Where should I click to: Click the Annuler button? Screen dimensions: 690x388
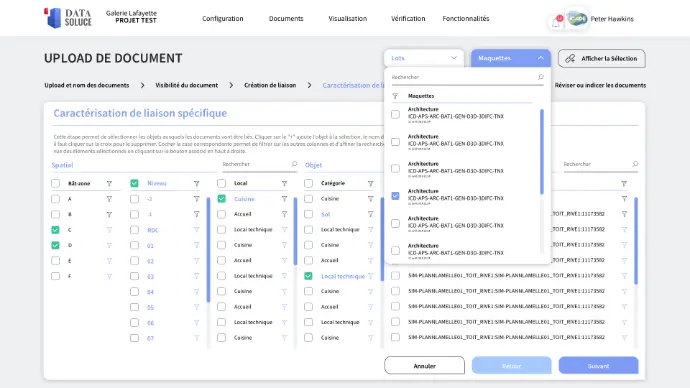(x=424, y=366)
